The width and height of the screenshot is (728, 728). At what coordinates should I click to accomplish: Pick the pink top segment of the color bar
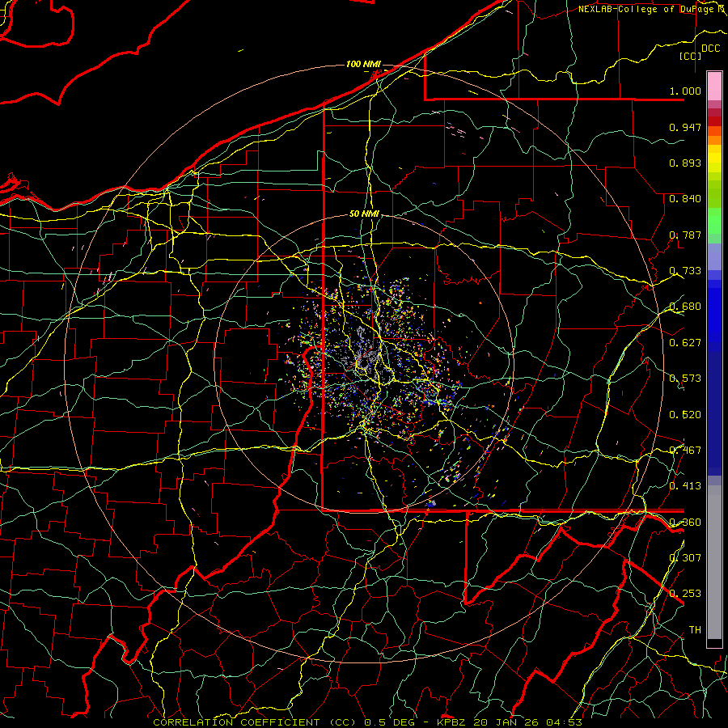[714, 86]
